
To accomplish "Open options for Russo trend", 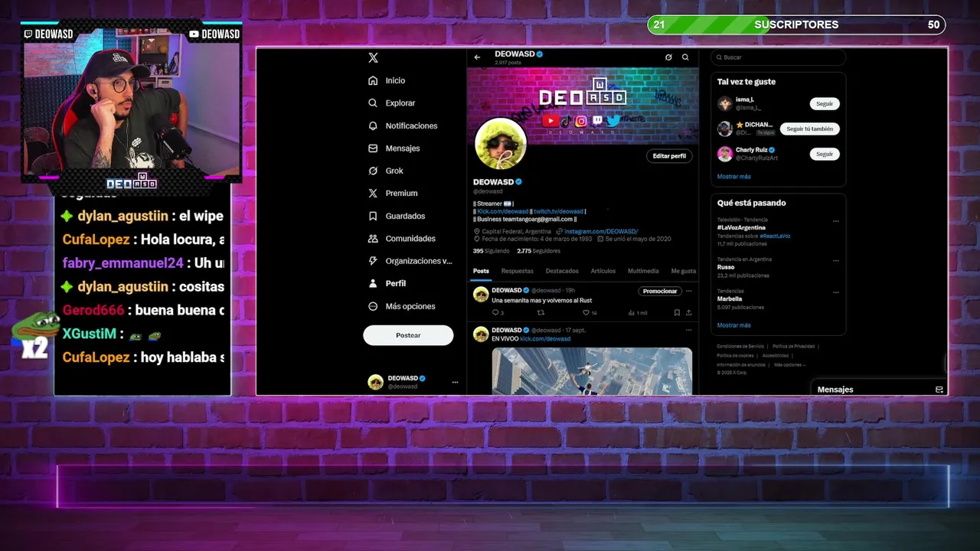I will 836,260.
